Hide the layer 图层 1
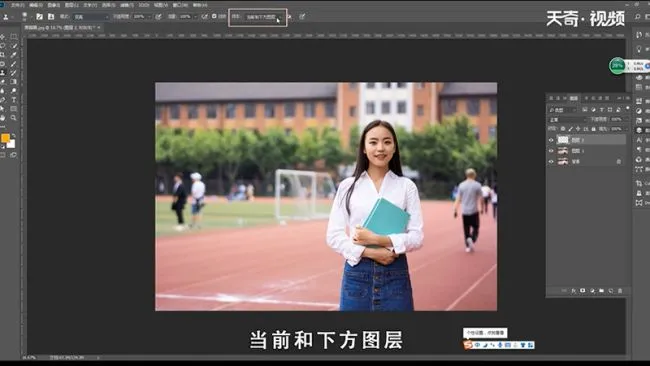The image size is (650, 366). [551, 151]
